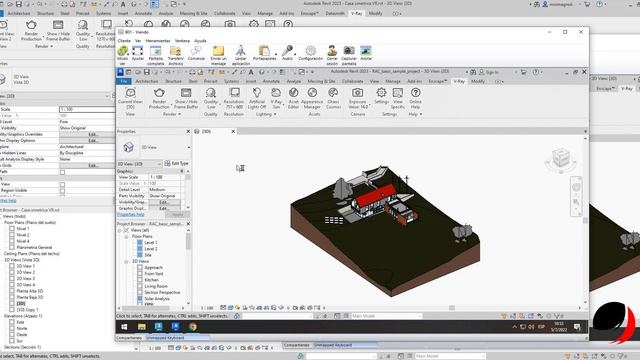Click the Quality Low icon in inner Revit
This screenshot has width=640, height=360.
click(211, 93)
